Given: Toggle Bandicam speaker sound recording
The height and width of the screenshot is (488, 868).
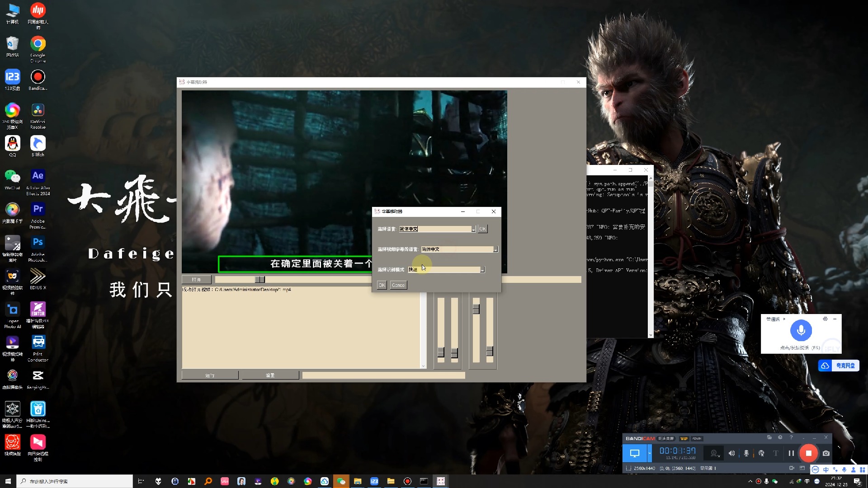Looking at the screenshot, I should [731, 453].
